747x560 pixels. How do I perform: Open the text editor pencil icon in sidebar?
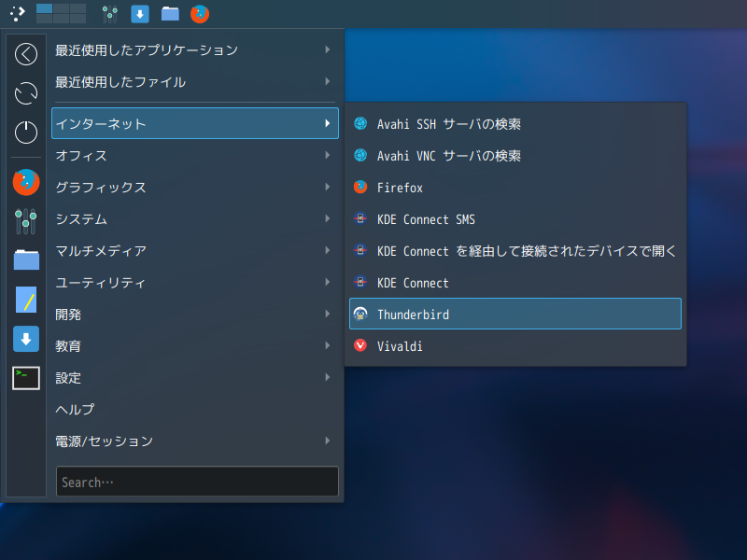(x=26, y=300)
